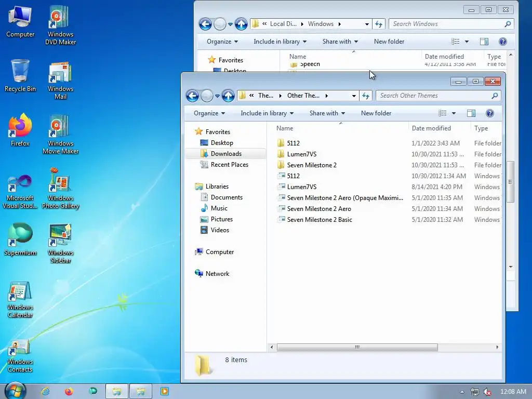Click the muted volume tray icon

point(487,392)
